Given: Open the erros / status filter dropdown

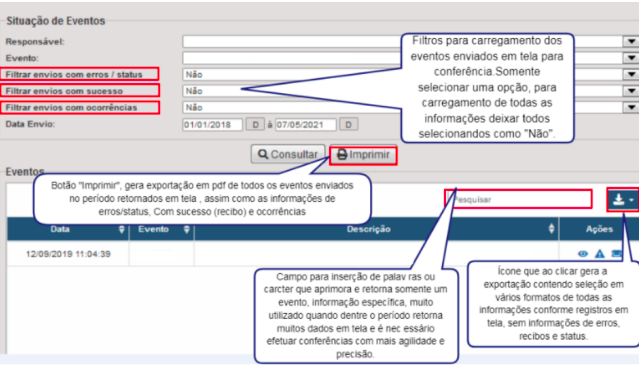Looking at the screenshot, I should pyautogui.click(x=632, y=74).
